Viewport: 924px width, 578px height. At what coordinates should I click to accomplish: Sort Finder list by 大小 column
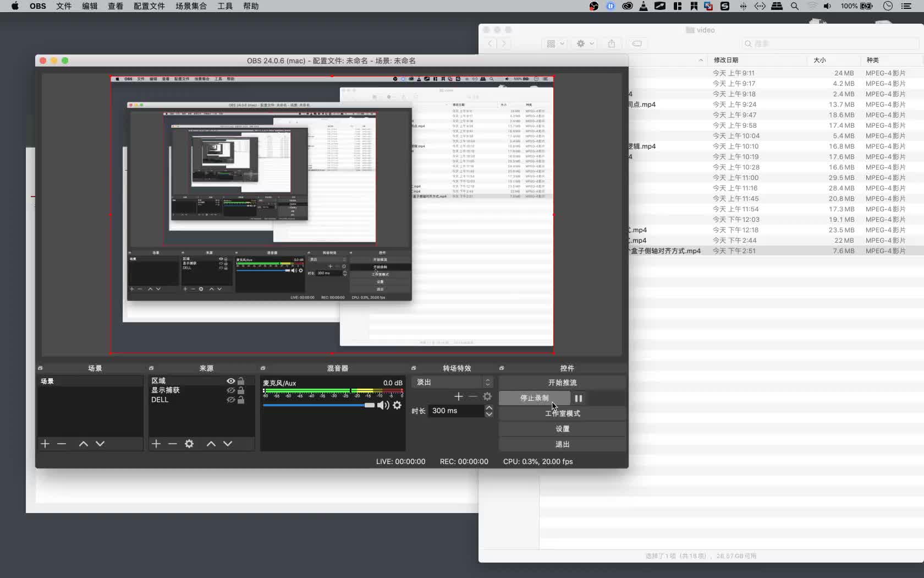coord(834,60)
